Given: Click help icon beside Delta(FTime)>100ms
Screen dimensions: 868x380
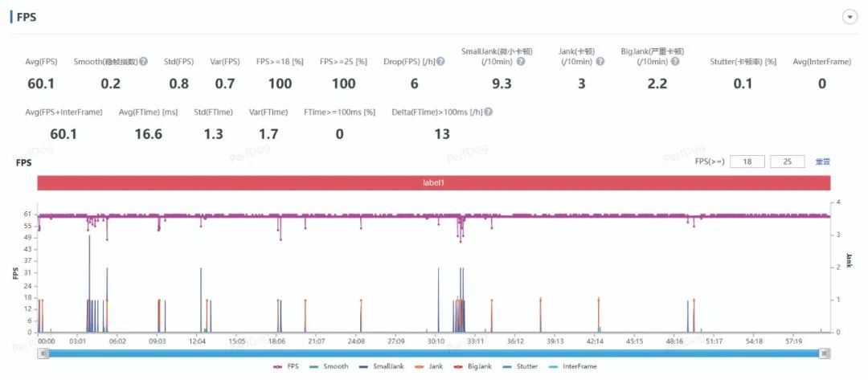Looking at the screenshot, I should click(489, 112).
